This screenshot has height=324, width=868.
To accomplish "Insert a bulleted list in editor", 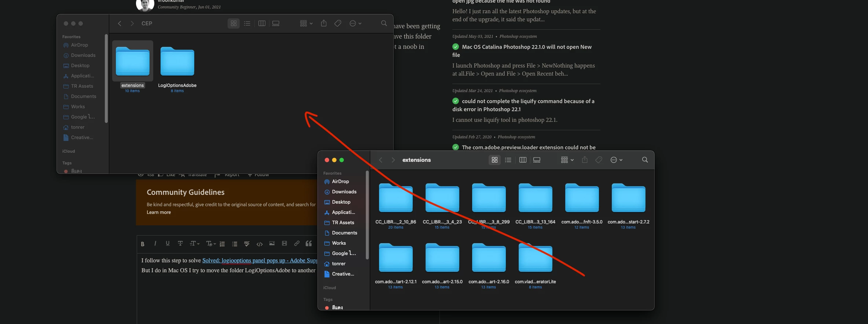I will click(235, 244).
